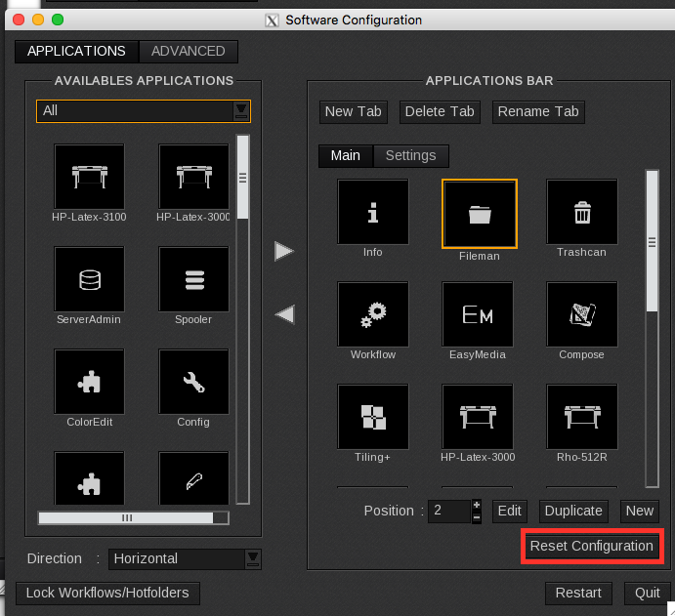The image size is (675, 616).
Task: Click the Reset Configuration button
Action: coord(591,546)
